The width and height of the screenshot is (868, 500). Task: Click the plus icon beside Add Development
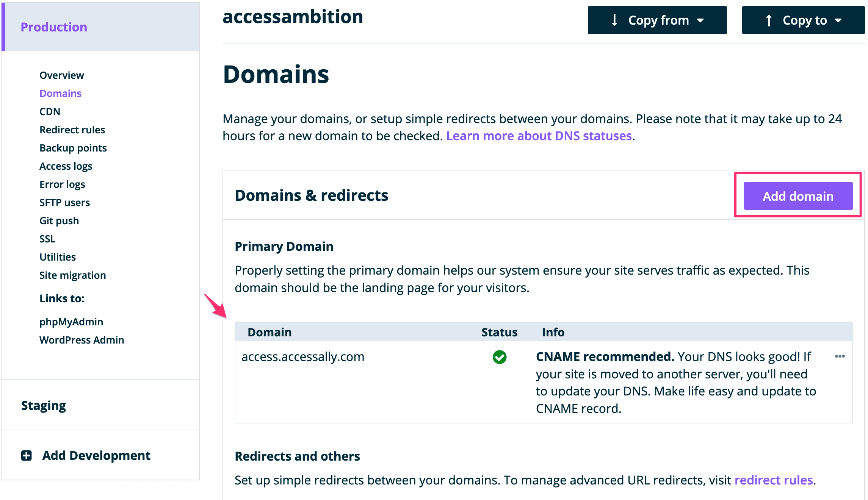click(x=26, y=455)
